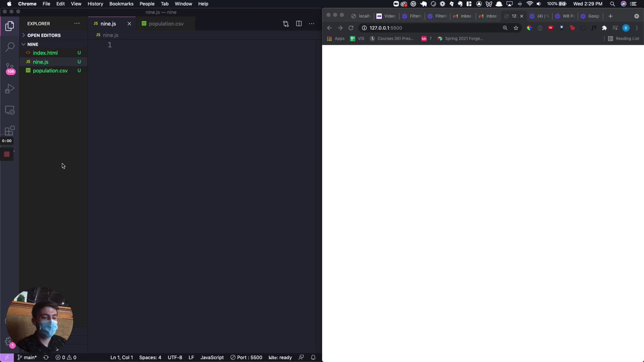644x362 pixels.
Task: Open Apps shortcut in bookmarks bar
Action: pyautogui.click(x=336, y=39)
